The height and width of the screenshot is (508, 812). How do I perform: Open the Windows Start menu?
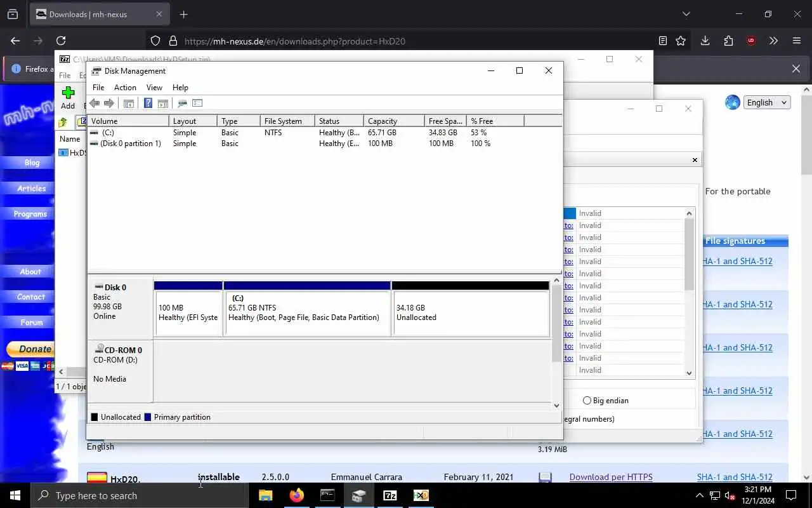click(15, 495)
